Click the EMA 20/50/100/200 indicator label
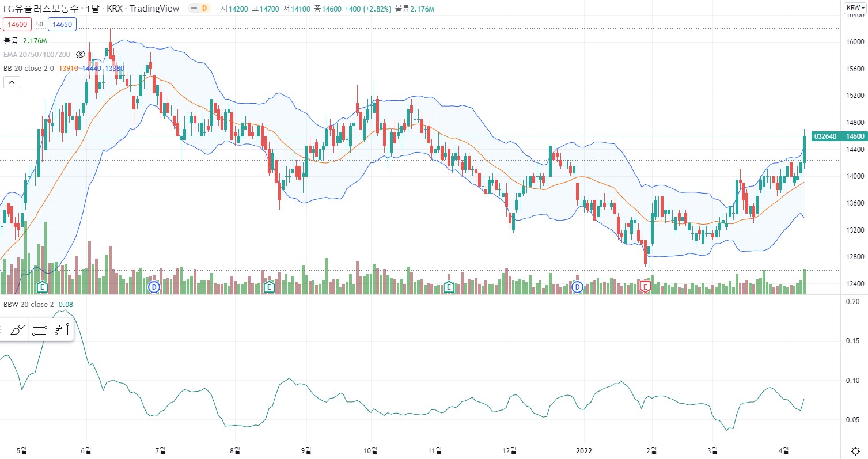 pyautogui.click(x=37, y=54)
